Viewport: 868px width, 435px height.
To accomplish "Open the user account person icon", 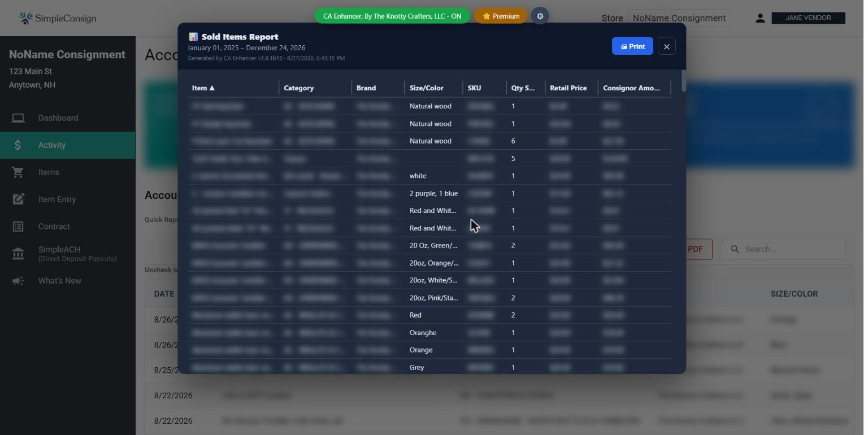I will (760, 18).
